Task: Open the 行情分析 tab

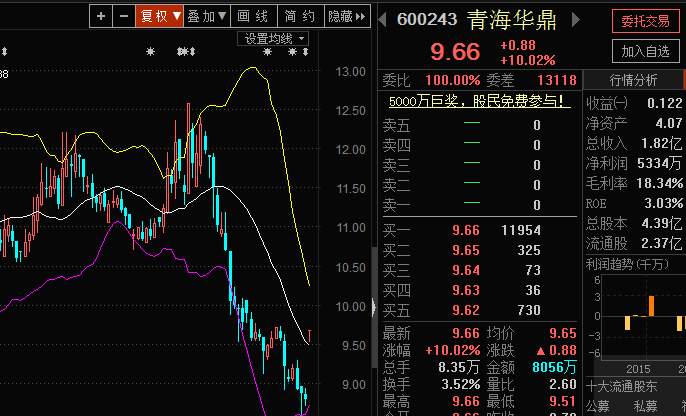Action: point(633,80)
